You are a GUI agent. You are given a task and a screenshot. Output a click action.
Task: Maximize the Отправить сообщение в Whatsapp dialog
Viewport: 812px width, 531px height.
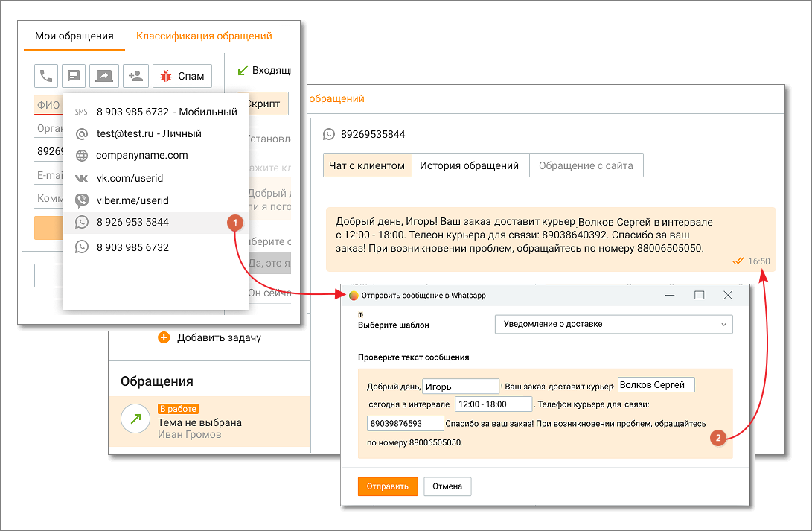(x=699, y=295)
